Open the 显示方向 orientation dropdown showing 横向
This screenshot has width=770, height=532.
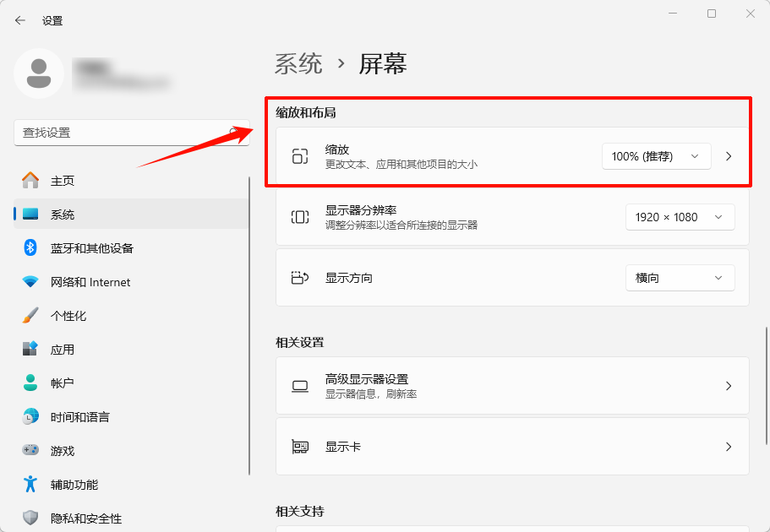point(680,277)
